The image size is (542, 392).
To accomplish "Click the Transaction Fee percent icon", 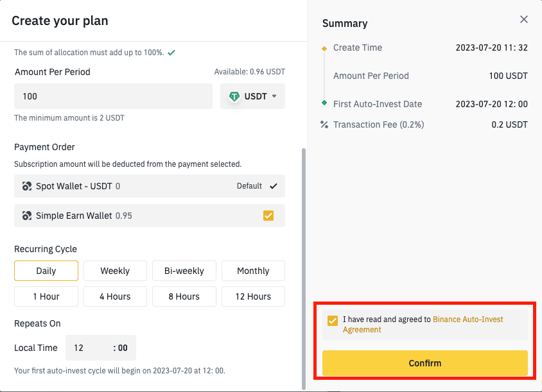I will pyautogui.click(x=324, y=124).
